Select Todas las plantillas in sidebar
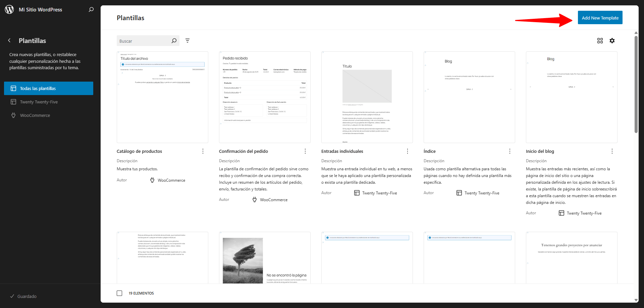 pos(49,88)
